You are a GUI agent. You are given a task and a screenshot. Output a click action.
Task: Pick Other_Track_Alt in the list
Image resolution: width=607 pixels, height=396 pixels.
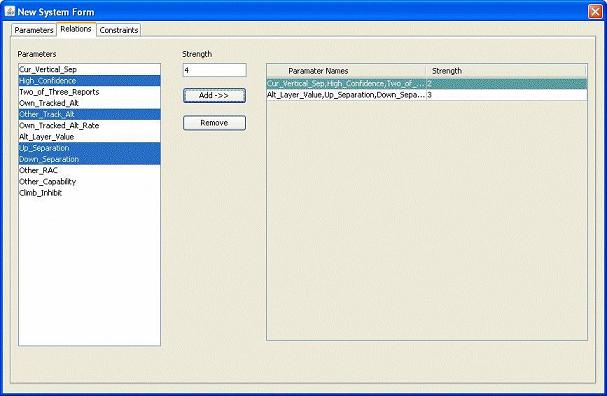pos(89,114)
